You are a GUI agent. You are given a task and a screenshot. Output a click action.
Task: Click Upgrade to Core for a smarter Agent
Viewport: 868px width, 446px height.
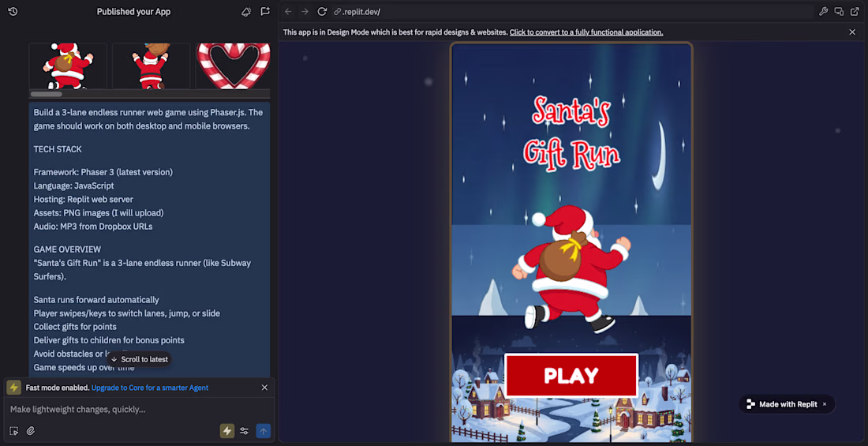point(150,388)
